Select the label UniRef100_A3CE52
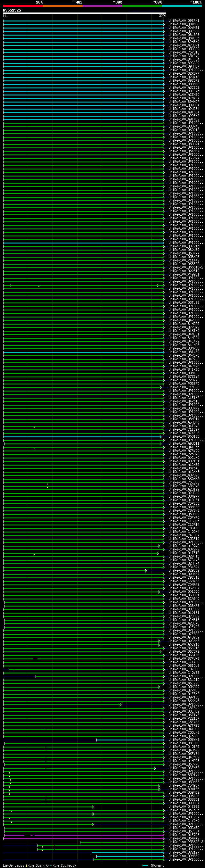The image size is (205, 868). pyautogui.click(x=184, y=88)
